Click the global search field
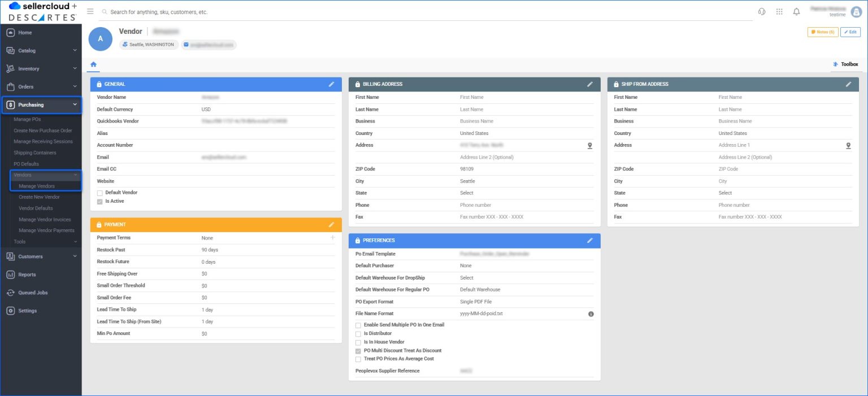Viewport: 868px width, 396px height. [x=226, y=11]
